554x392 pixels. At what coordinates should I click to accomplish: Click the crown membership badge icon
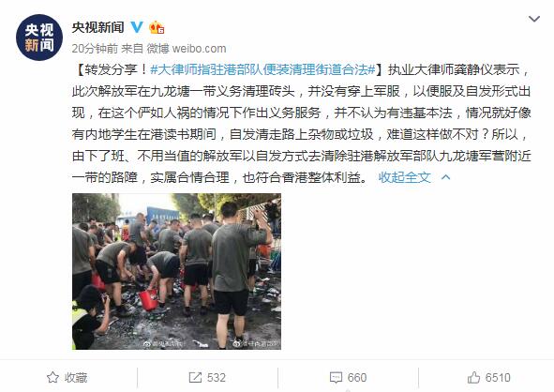(x=157, y=27)
